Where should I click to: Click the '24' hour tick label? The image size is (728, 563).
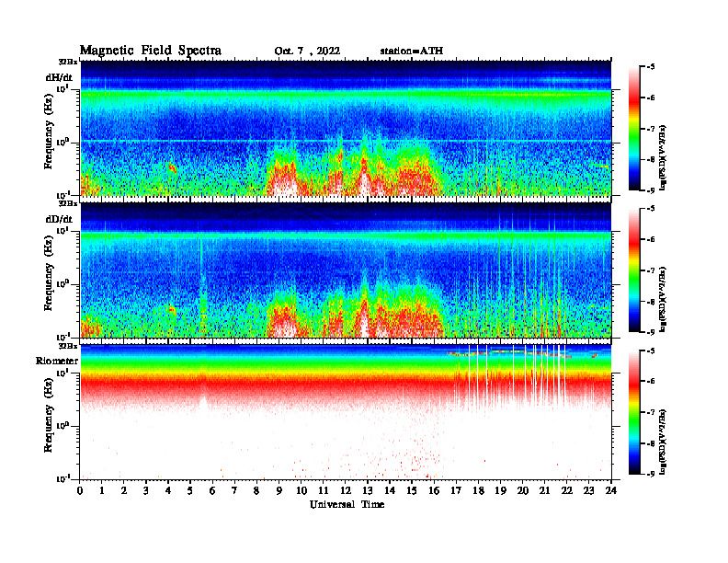[x=611, y=491]
